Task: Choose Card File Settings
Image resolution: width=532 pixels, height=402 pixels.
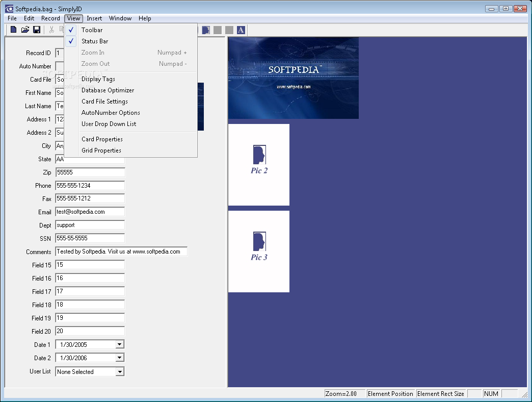Action: pyautogui.click(x=130, y=102)
